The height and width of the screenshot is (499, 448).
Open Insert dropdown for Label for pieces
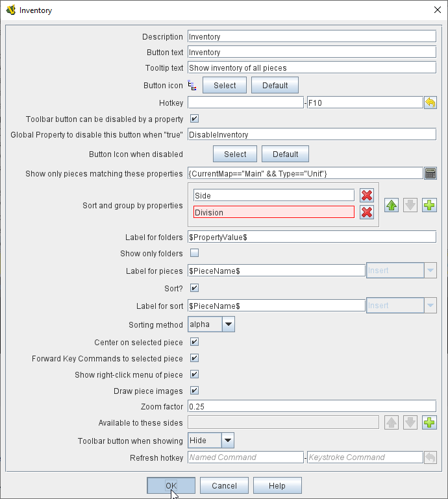430,271
